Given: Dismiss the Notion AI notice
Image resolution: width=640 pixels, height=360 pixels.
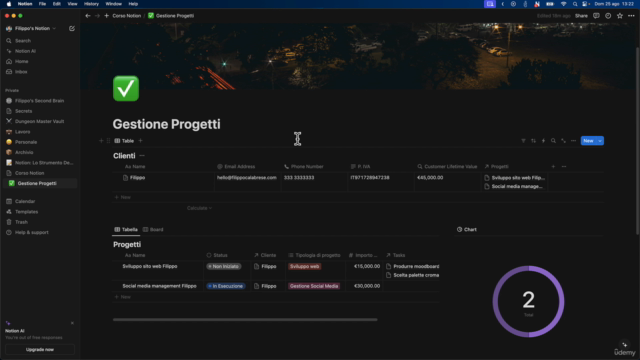Looking at the screenshot, I should 72,323.
